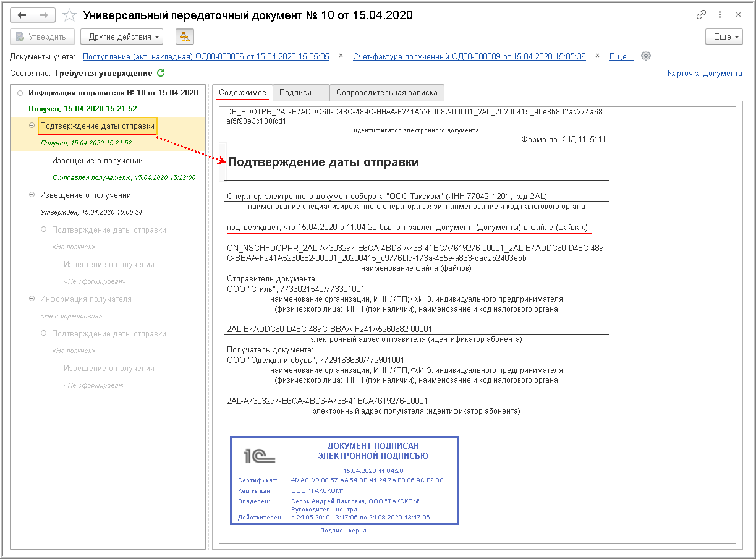Switch to the Подписи tab
This screenshot has height=559, width=756.
tap(300, 93)
